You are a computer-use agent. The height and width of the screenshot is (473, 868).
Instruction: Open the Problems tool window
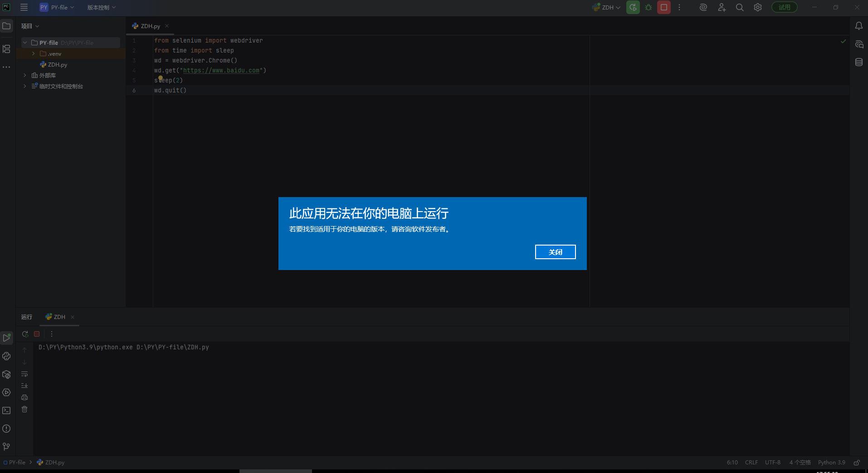tap(6, 429)
